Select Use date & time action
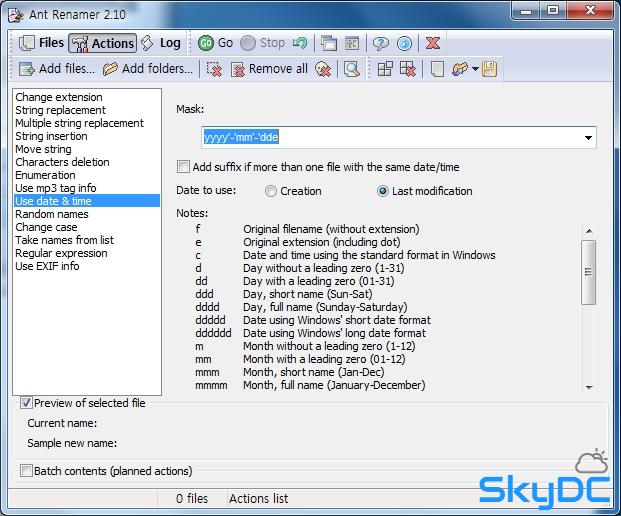 87,201
